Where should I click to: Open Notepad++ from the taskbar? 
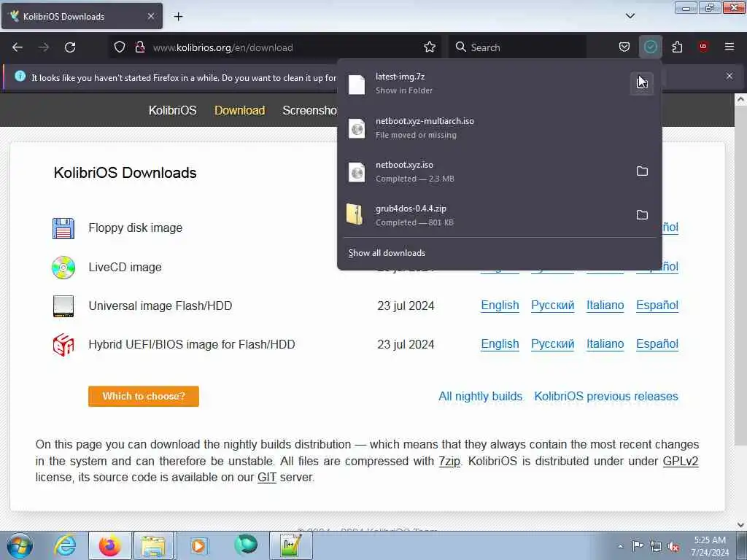[290, 545]
